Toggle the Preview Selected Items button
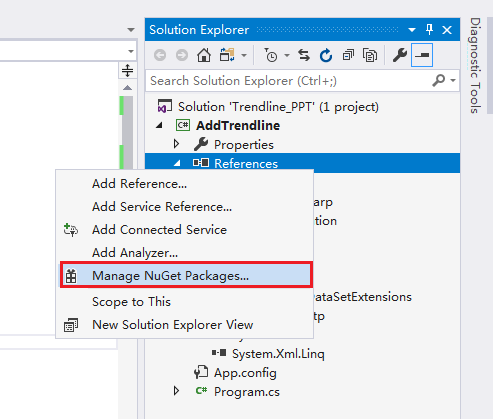Screen dimensions: 493x419 click(422, 55)
